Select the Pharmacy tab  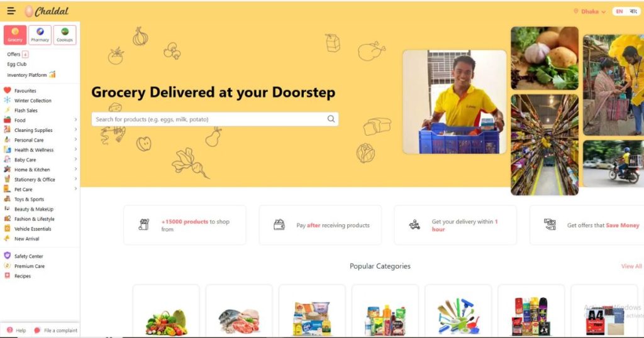tap(40, 35)
